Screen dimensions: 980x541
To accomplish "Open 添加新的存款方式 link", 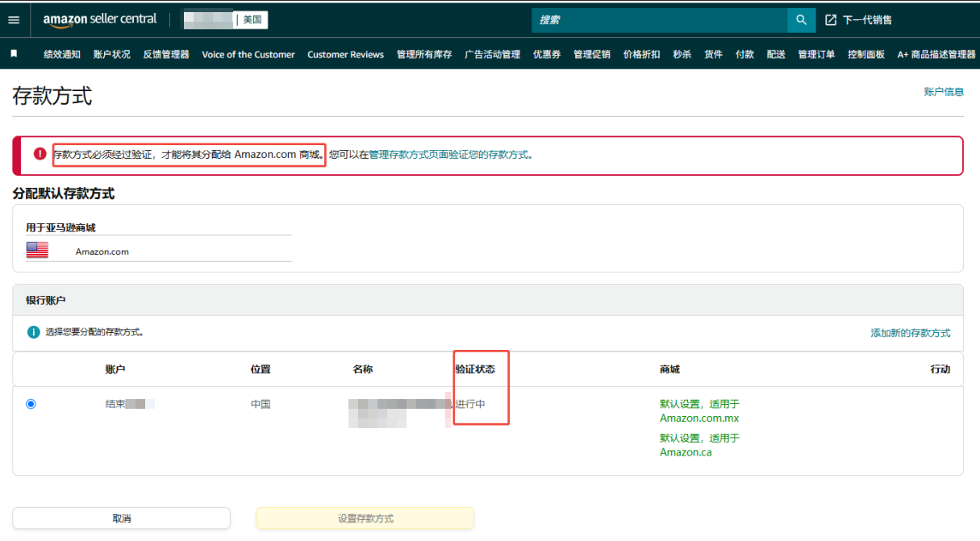I will pos(910,333).
